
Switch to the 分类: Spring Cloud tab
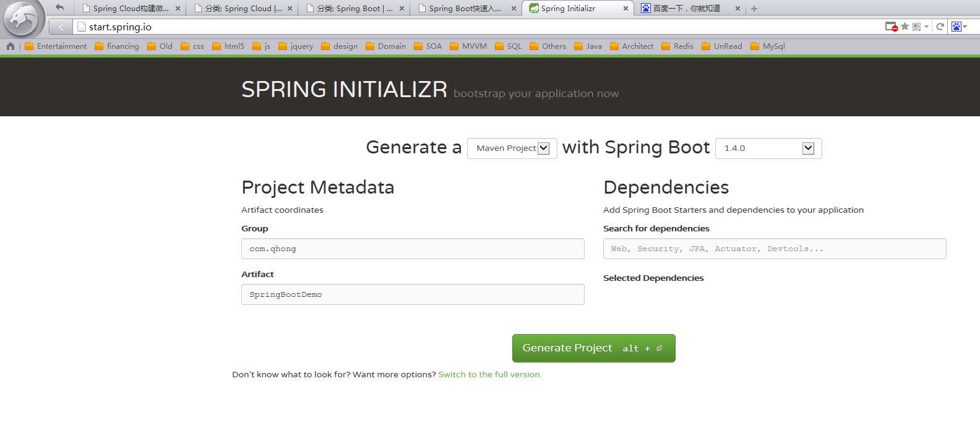pyautogui.click(x=242, y=9)
